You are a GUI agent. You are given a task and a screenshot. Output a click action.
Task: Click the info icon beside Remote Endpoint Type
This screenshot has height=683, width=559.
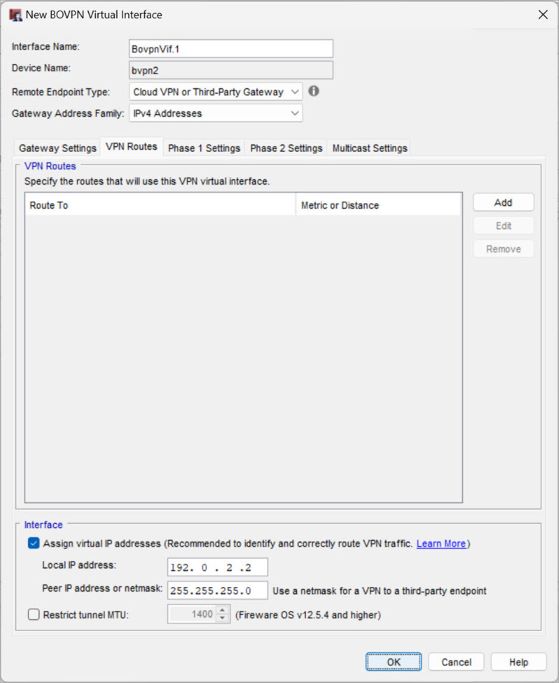313,91
